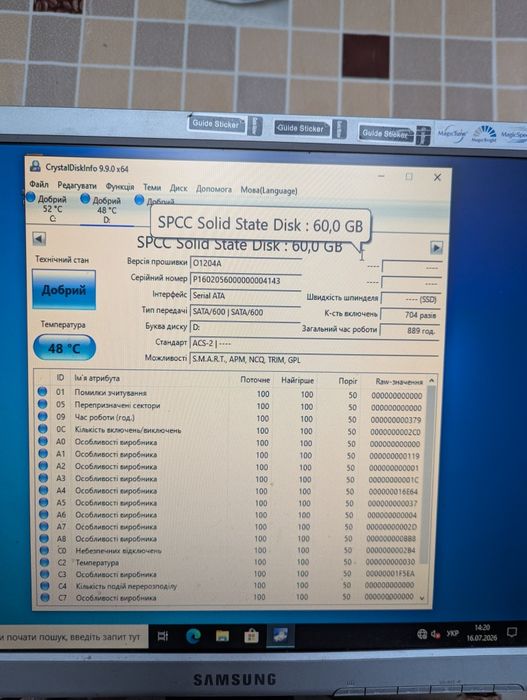The height and width of the screenshot is (700, 527).
Task: Click the attribute list scrollbar up arrow
Action: pyautogui.click(x=431, y=381)
